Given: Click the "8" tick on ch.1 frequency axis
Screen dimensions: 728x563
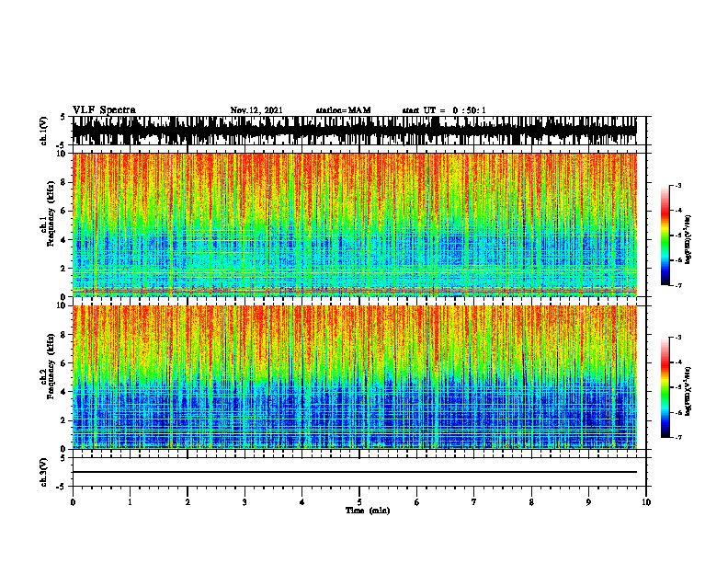Looking at the screenshot, I should click(64, 182).
